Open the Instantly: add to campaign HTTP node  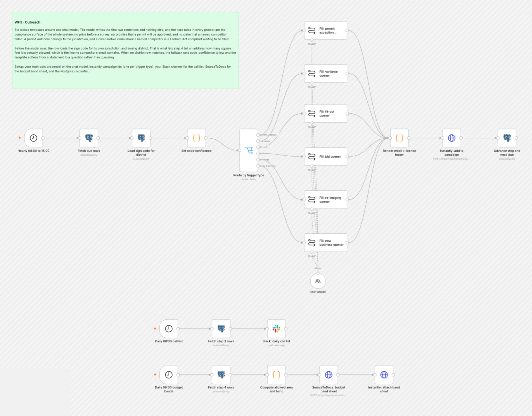click(452, 138)
